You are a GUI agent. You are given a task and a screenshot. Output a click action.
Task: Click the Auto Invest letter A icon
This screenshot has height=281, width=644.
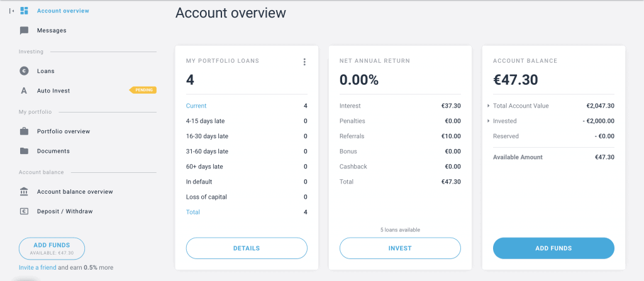pos(24,91)
